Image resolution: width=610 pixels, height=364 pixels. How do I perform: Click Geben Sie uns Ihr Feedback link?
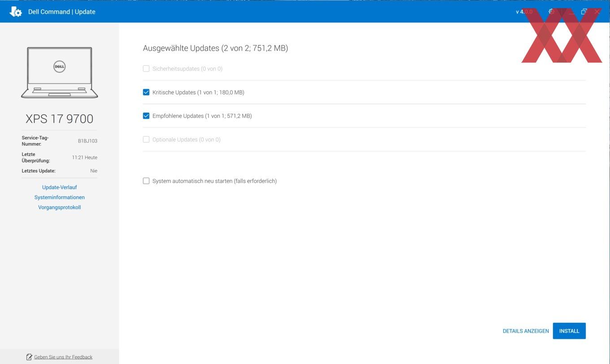(x=63, y=357)
